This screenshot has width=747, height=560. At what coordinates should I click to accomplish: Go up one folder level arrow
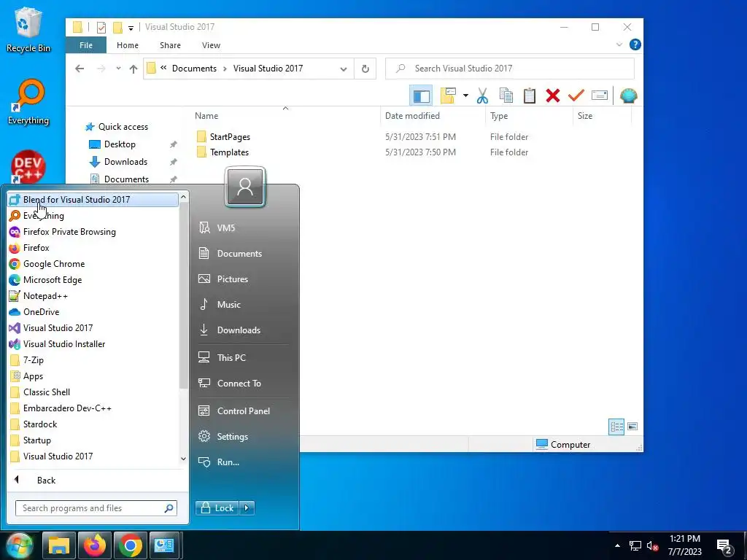tap(133, 69)
